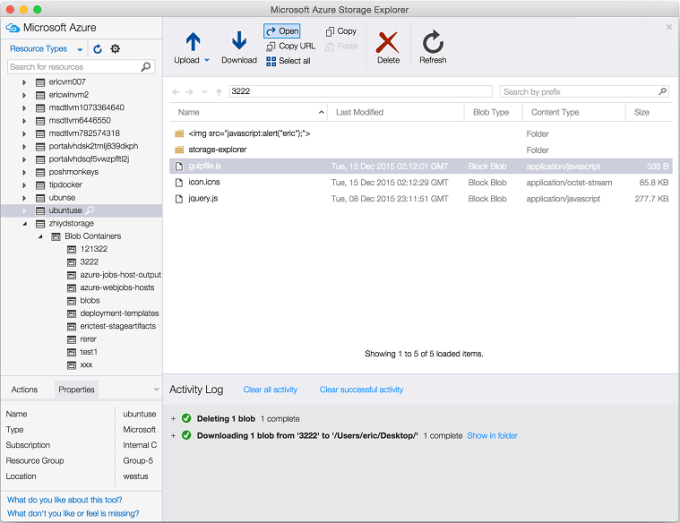Open the deployment-templates container
680x523 pixels.
click(119, 313)
